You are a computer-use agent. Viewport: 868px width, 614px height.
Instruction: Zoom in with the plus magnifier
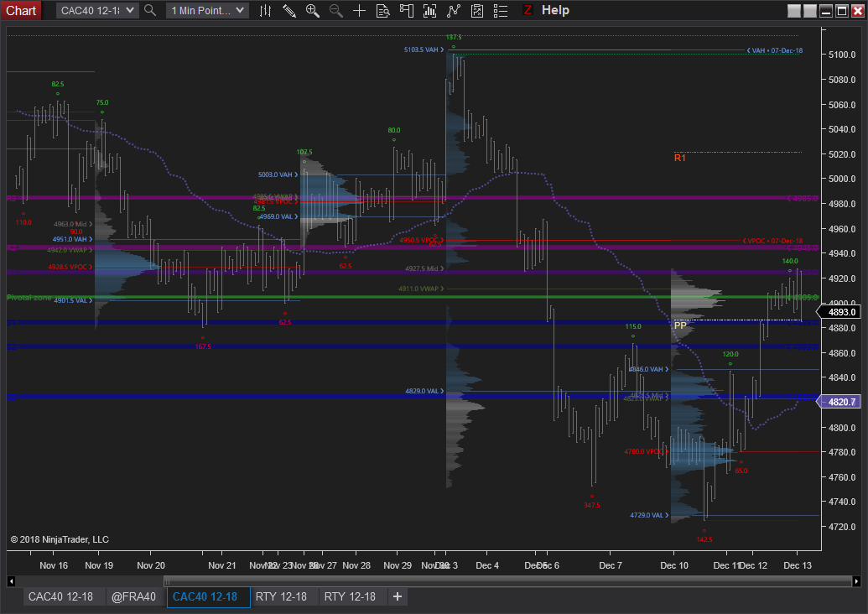tap(313, 11)
